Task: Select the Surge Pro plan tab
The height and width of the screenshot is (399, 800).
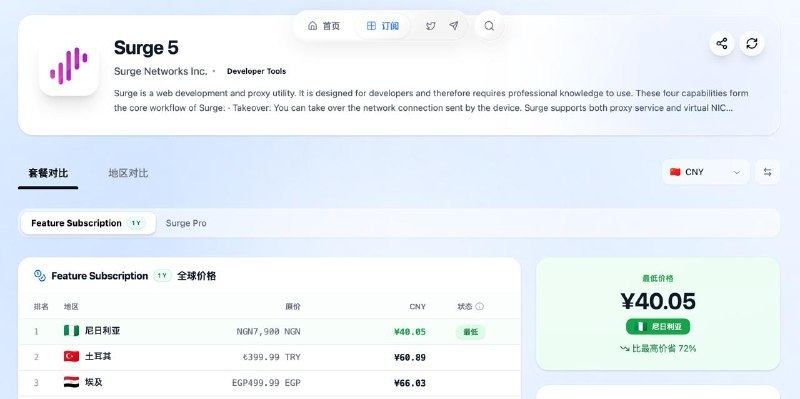Action: pos(186,223)
